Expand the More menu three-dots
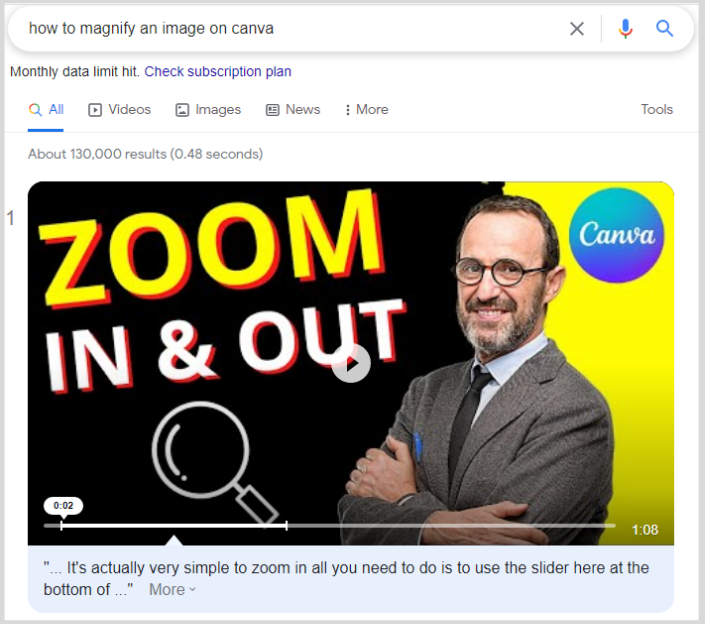 point(347,110)
